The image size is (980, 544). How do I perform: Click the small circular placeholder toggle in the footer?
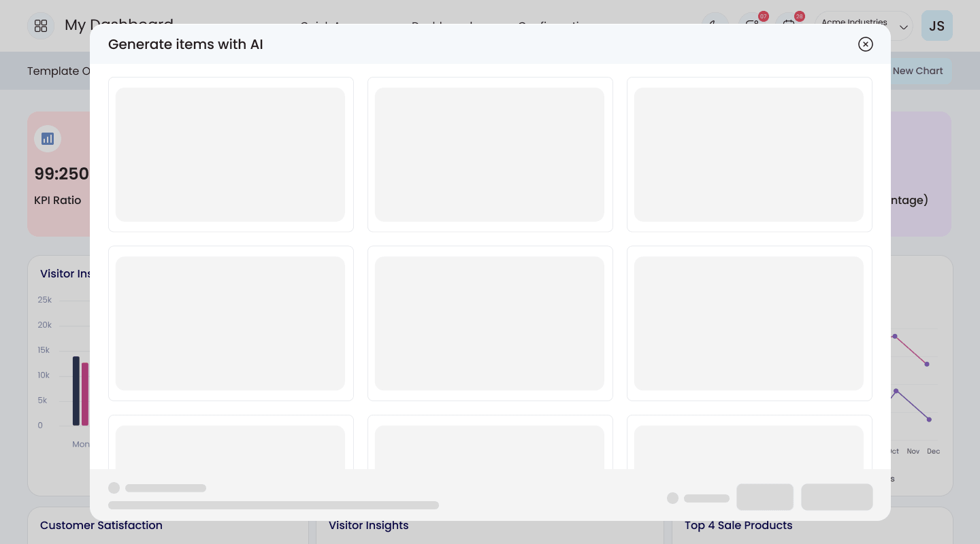[x=672, y=498]
